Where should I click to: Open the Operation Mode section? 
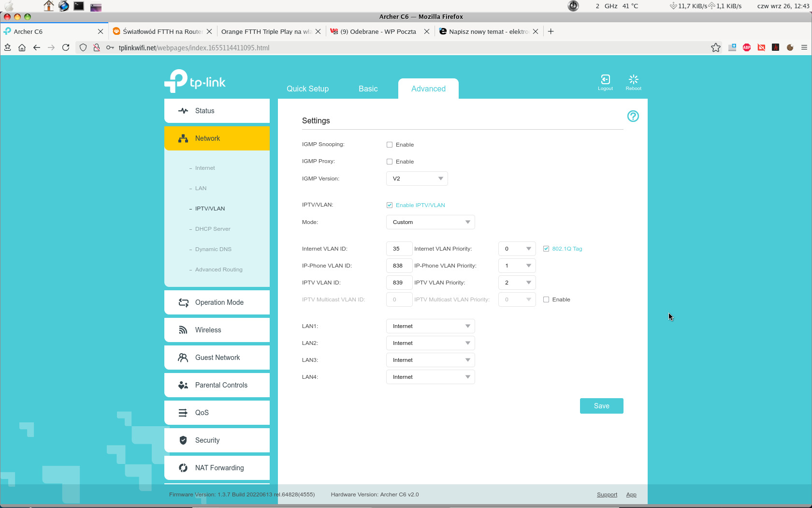(x=217, y=302)
